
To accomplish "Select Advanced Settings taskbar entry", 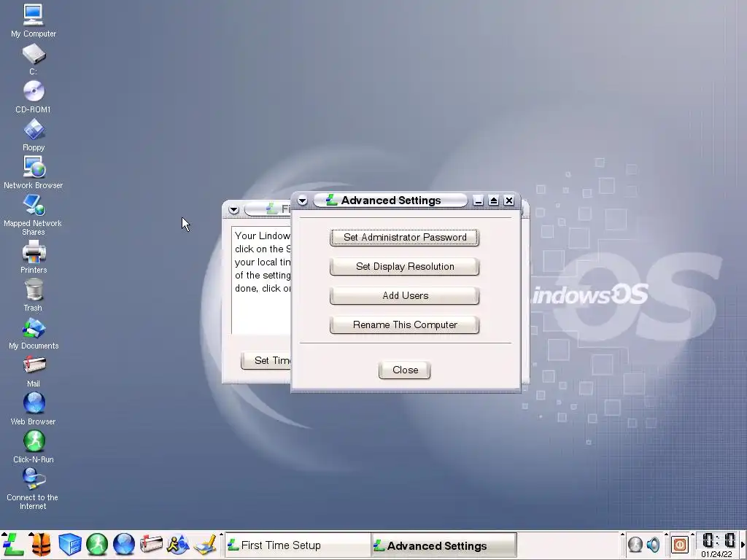I will 444,545.
